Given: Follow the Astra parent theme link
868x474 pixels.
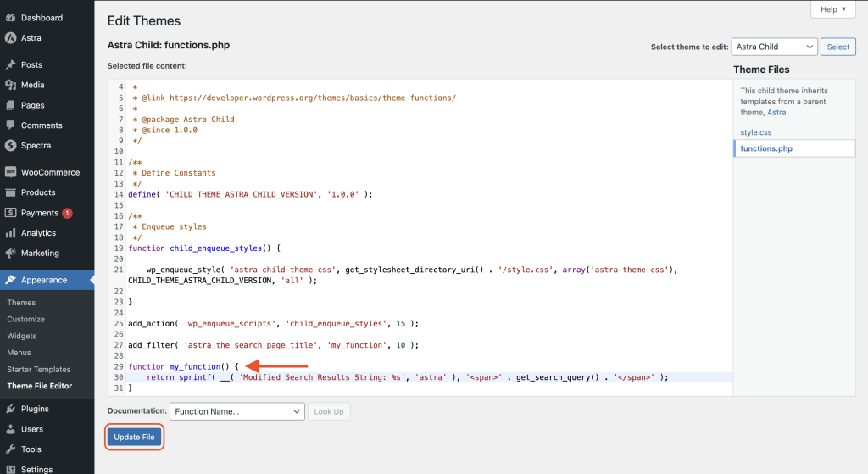Looking at the screenshot, I should [776, 113].
